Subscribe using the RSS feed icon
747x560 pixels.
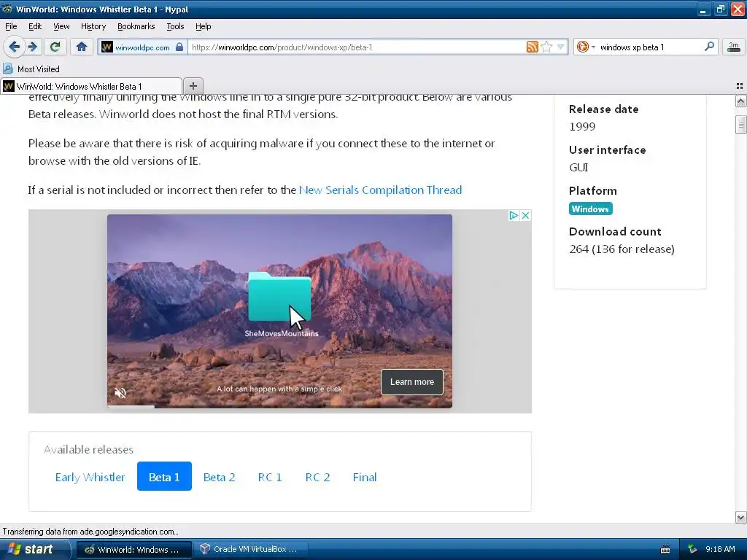coord(532,47)
